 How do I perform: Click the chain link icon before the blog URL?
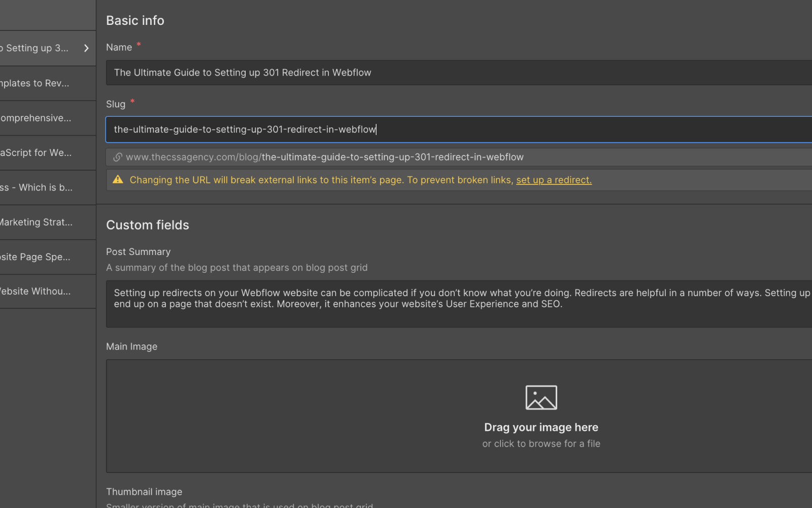click(x=117, y=157)
